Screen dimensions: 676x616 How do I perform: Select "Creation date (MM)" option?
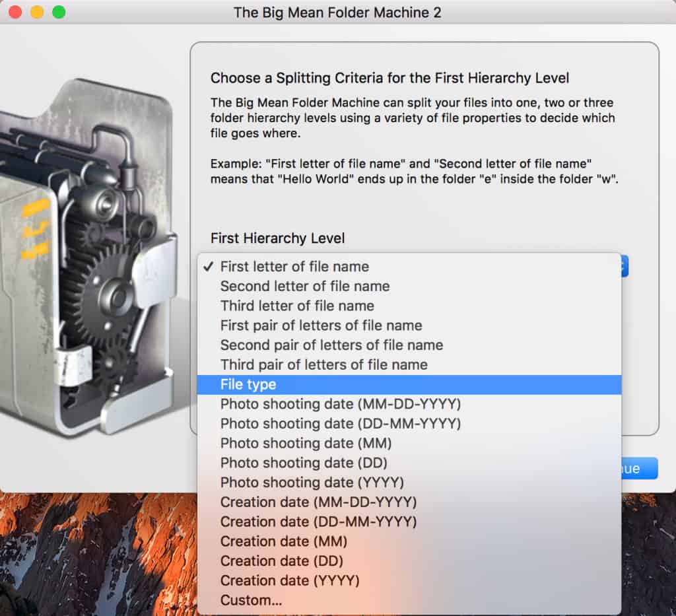(x=284, y=541)
